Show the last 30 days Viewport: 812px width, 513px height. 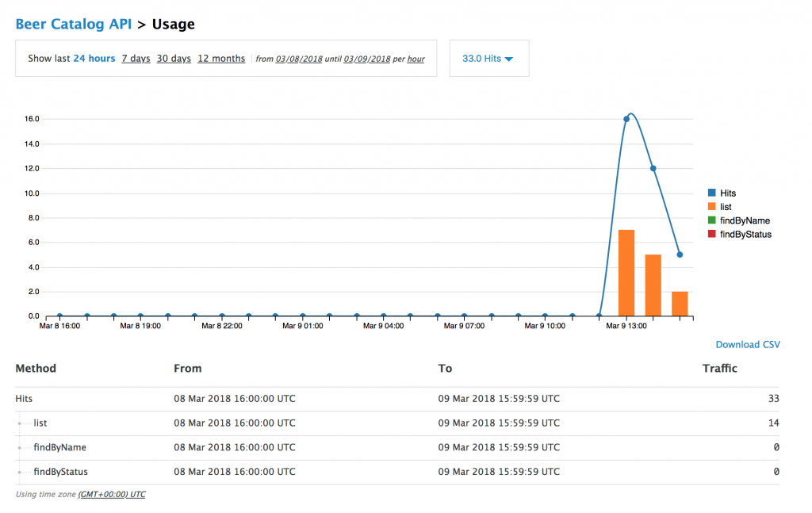(174, 59)
